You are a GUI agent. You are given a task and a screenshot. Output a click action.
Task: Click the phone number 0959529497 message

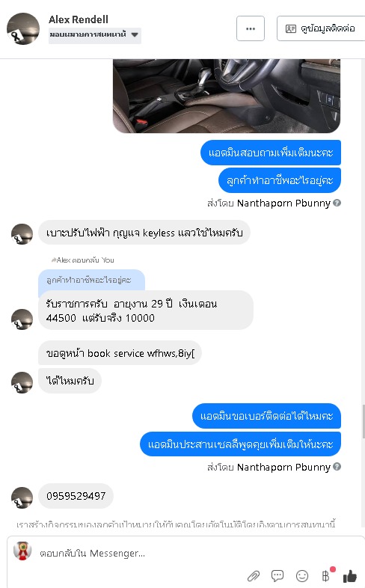76,496
